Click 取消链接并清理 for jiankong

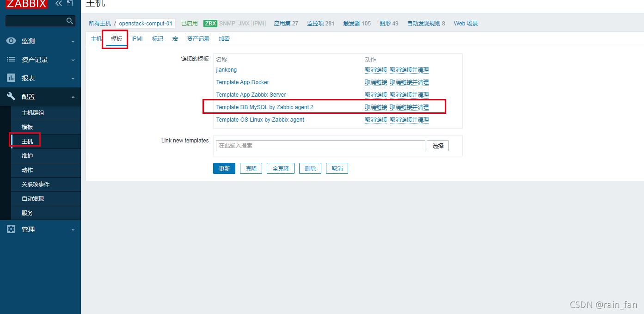[x=409, y=70]
